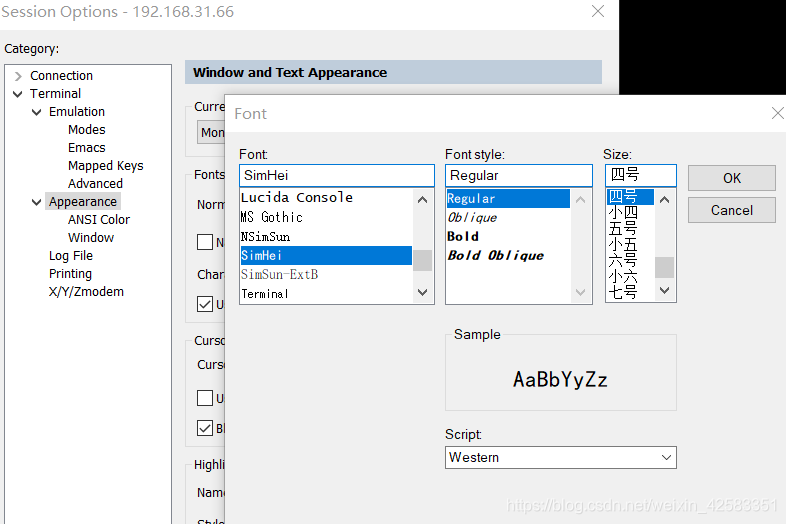Select size 小四 in size list
The width and height of the screenshot is (786, 524).
tap(630, 213)
